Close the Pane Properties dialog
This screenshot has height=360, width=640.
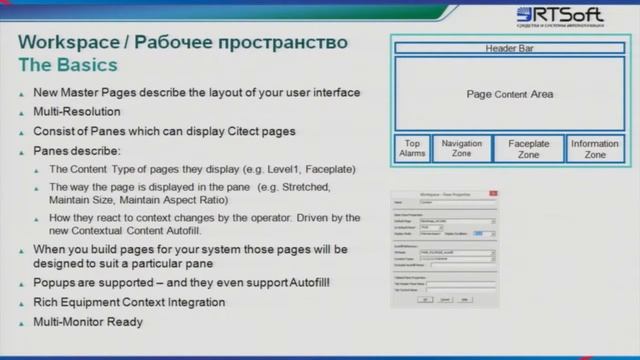pos(493,193)
